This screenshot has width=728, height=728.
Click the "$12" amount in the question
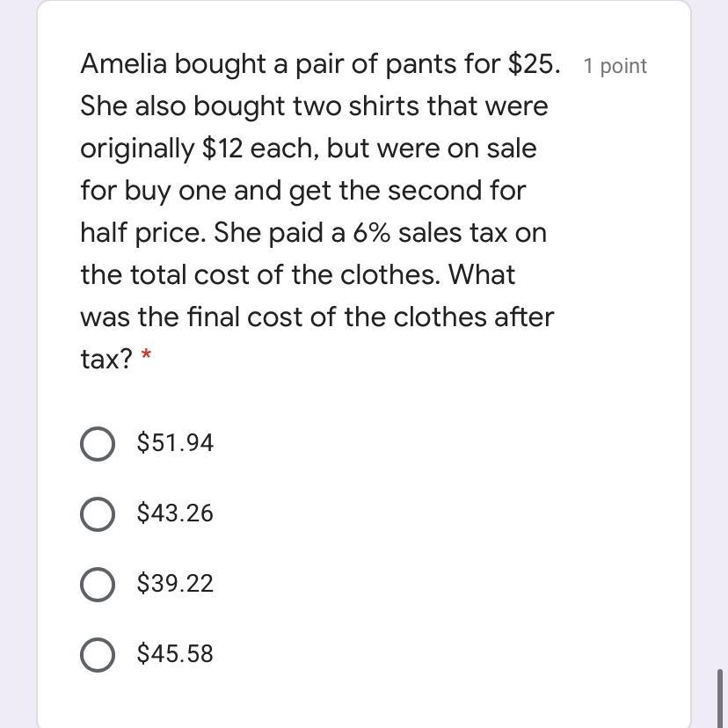click(x=222, y=149)
